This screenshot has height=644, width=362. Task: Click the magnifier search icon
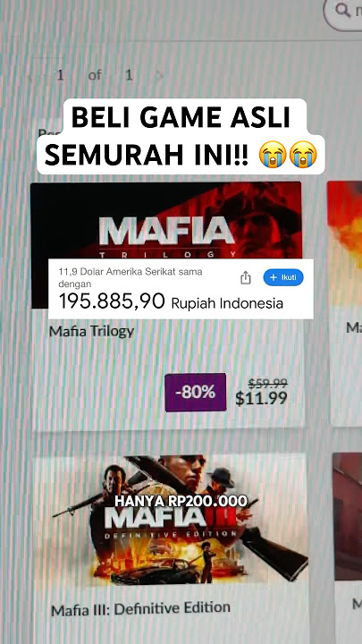pyautogui.click(x=343, y=10)
